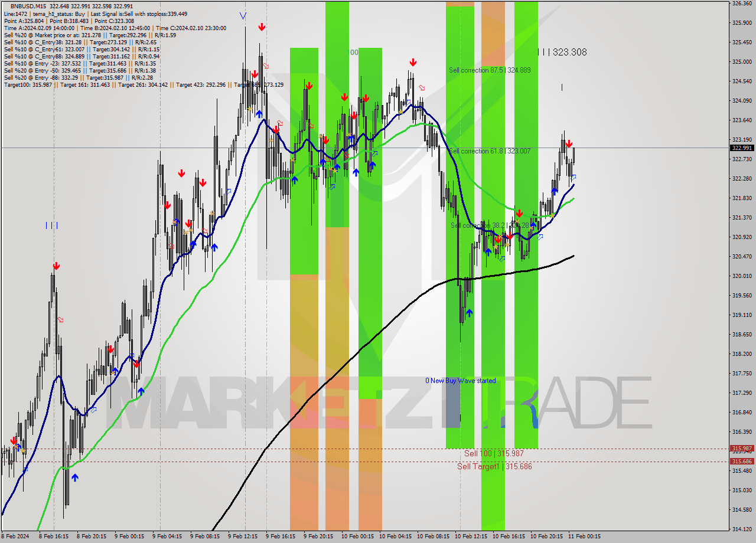The height and width of the screenshot is (543, 756).
Task: Click the 'Sell correction 38.2' label
Action: click(490, 225)
